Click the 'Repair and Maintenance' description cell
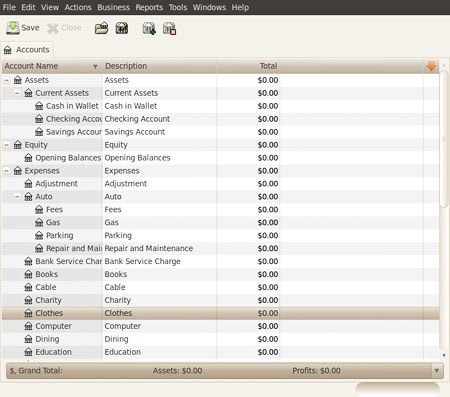 point(149,248)
